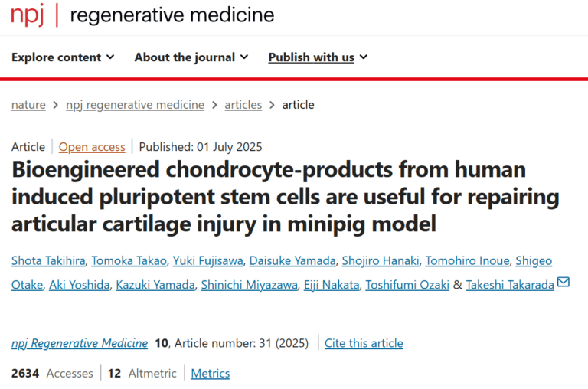Open npj regenerative medicine breadcrumb

135,105
